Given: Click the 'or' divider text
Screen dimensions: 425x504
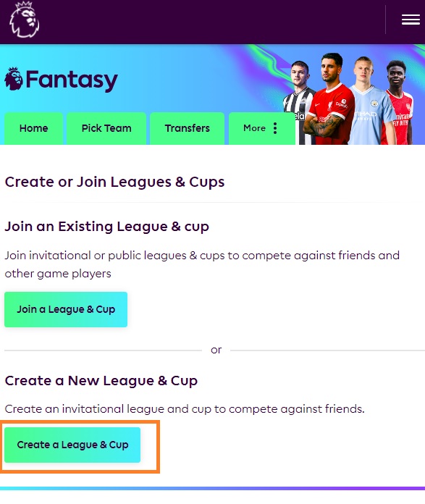Looking at the screenshot, I should click(x=216, y=350).
